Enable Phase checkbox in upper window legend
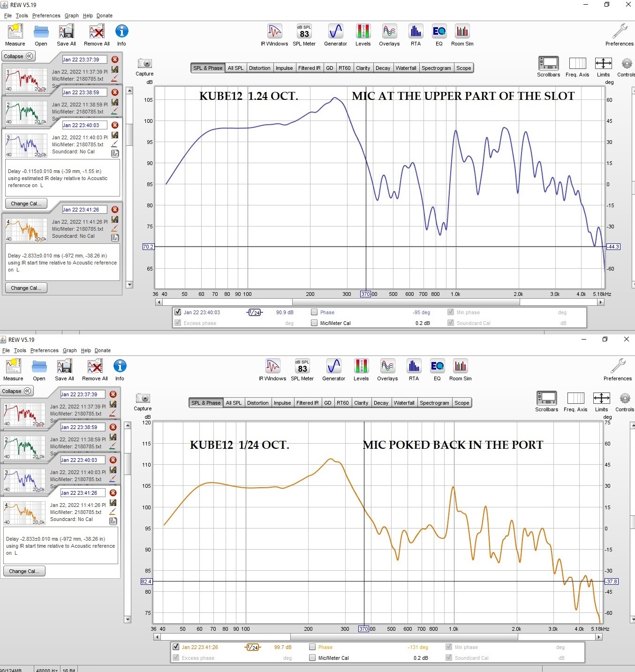Image resolution: width=635 pixels, height=672 pixels. coord(314,312)
